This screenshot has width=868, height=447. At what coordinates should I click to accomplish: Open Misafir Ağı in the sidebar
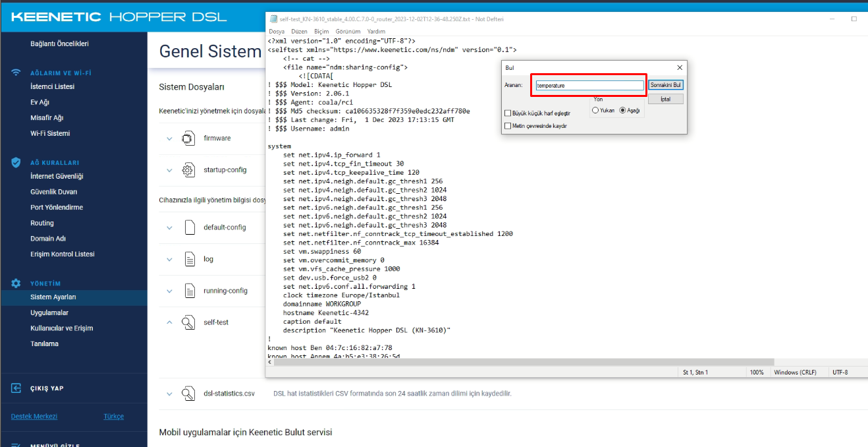47,117
